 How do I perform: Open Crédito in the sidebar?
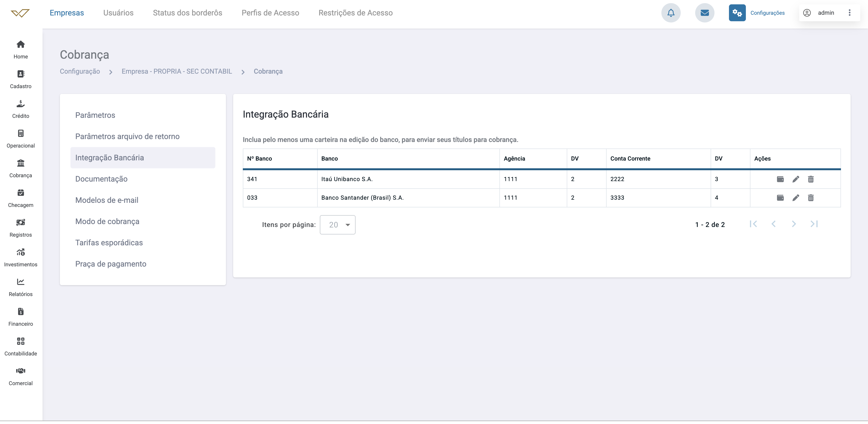(21, 109)
